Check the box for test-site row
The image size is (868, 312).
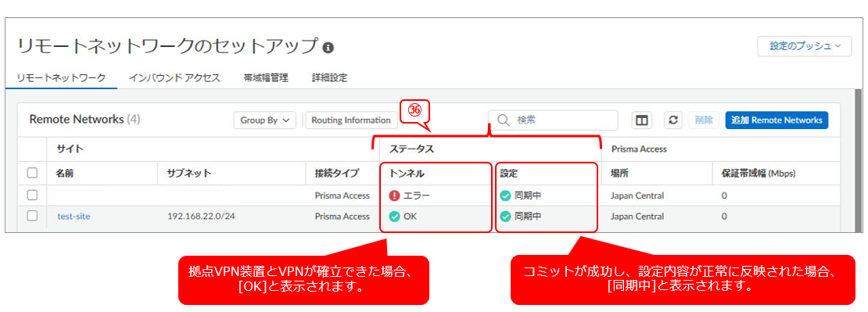32,217
